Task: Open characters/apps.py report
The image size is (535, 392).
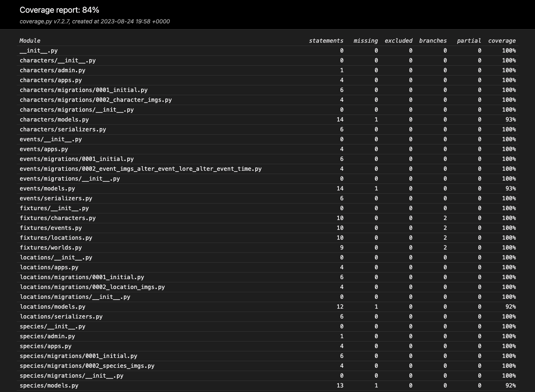Action: pyautogui.click(x=51, y=80)
